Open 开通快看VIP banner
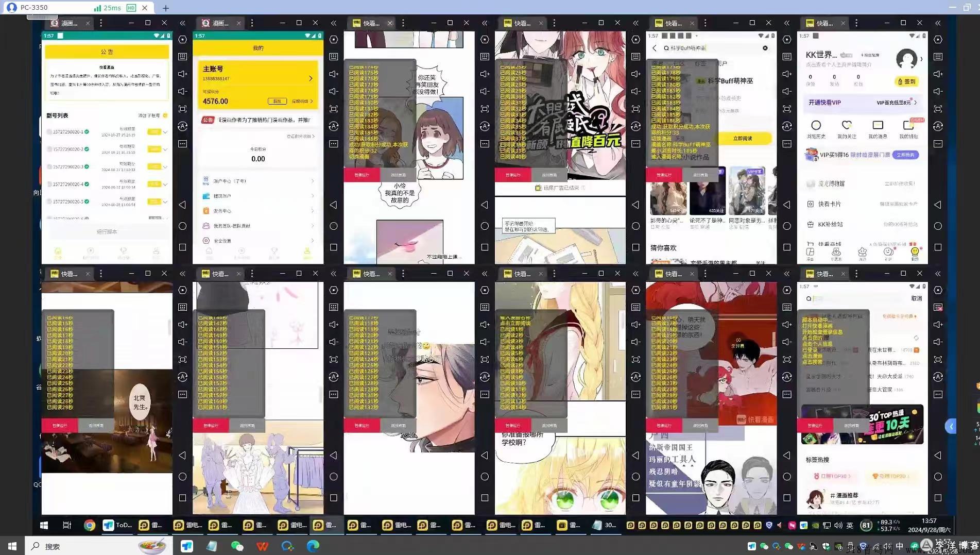The image size is (980, 555). tap(863, 103)
